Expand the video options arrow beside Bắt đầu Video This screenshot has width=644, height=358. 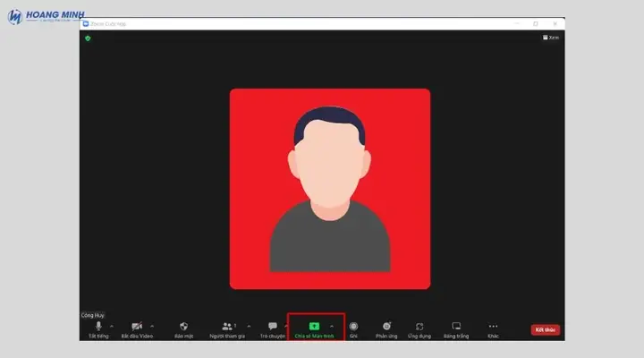tap(152, 327)
